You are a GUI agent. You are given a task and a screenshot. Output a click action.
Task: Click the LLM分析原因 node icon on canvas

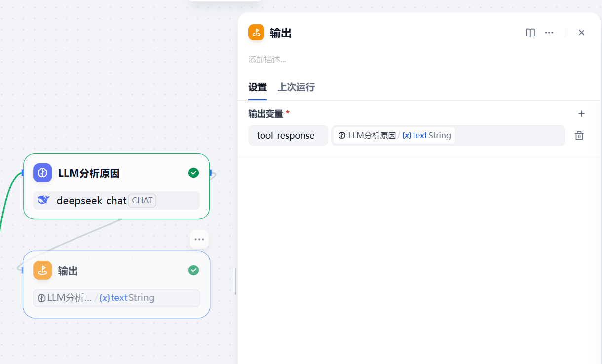[x=42, y=173]
